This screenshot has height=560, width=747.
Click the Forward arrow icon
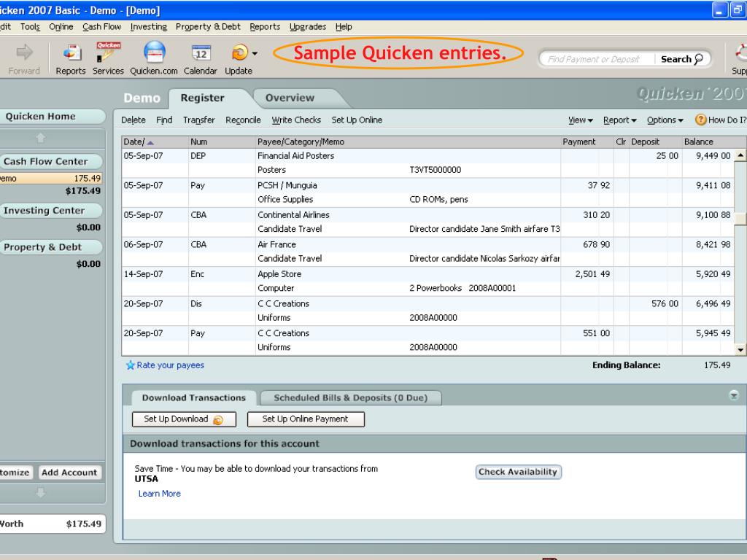pos(24,52)
